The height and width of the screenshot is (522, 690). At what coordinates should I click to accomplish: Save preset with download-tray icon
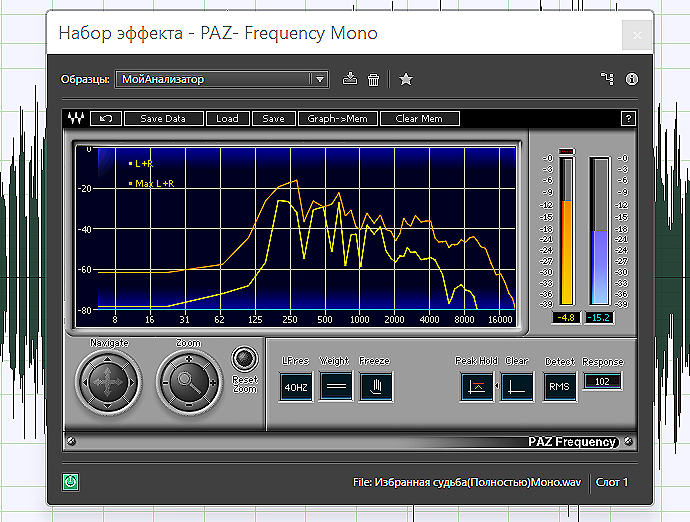tap(350, 79)
